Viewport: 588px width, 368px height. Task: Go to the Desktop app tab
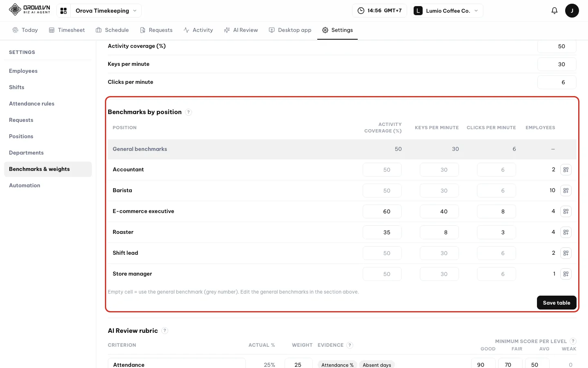pos(290,30)
